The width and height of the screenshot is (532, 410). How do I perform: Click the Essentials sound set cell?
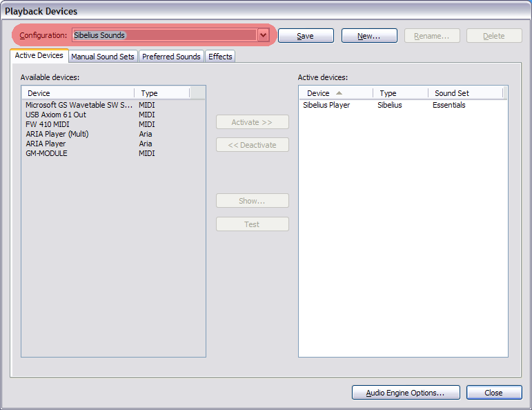[449, 105]
